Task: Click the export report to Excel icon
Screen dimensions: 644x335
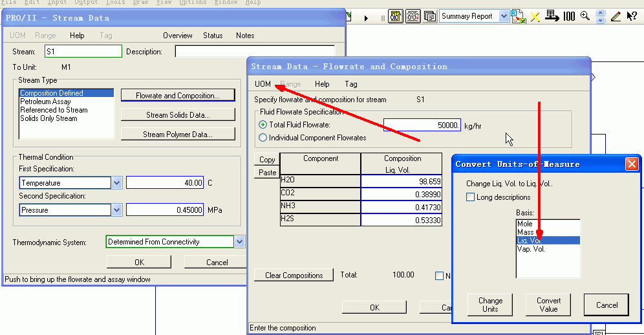Action: [518, 17]
